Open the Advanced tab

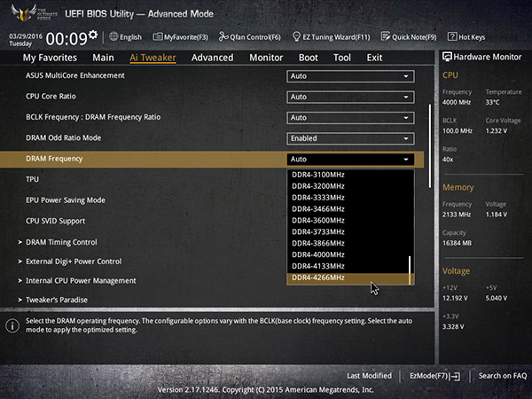[213, 58]
